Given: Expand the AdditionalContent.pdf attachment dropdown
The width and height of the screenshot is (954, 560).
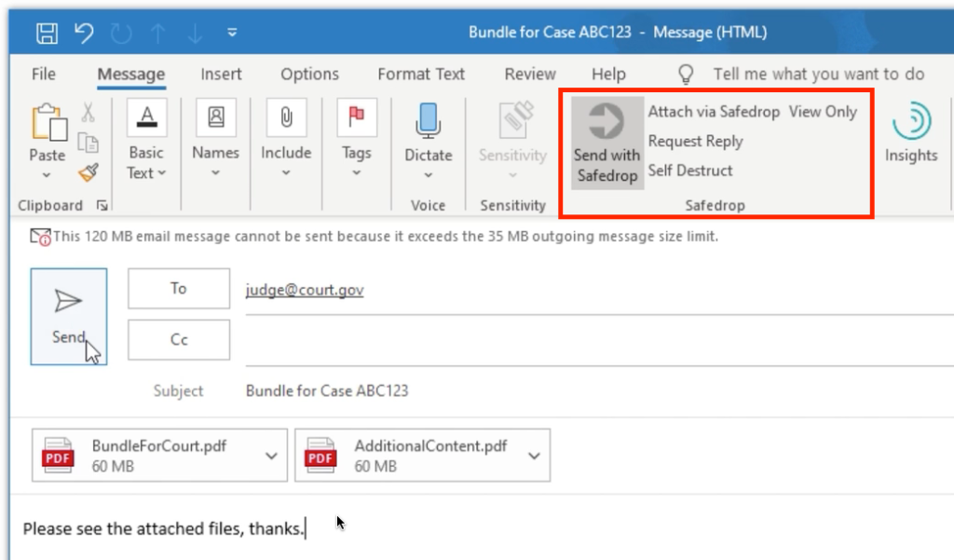Looking at the screenshot, I should (534, 456).
